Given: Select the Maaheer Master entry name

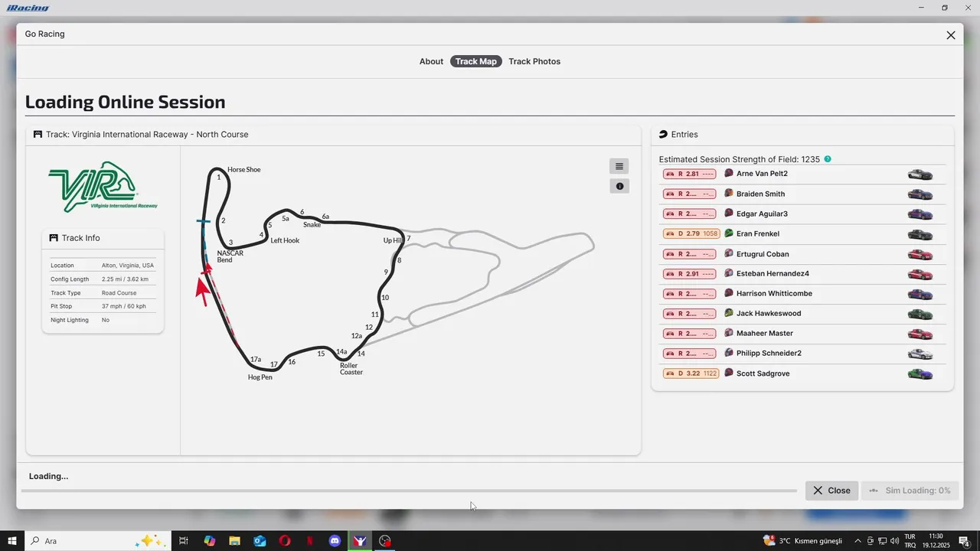Looking at the screenshot, I should pyautogui.click(x=765, y=334).
